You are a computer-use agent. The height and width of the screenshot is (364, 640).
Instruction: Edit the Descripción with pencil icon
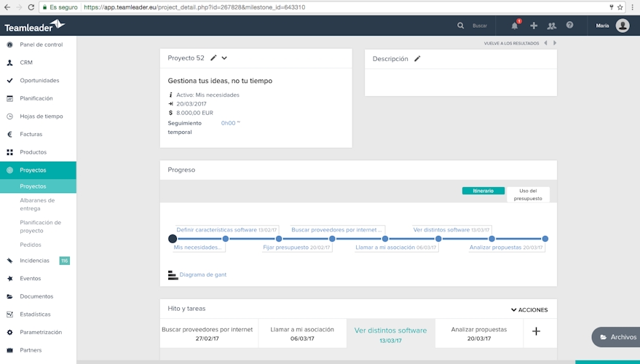[x=417, y=59]
